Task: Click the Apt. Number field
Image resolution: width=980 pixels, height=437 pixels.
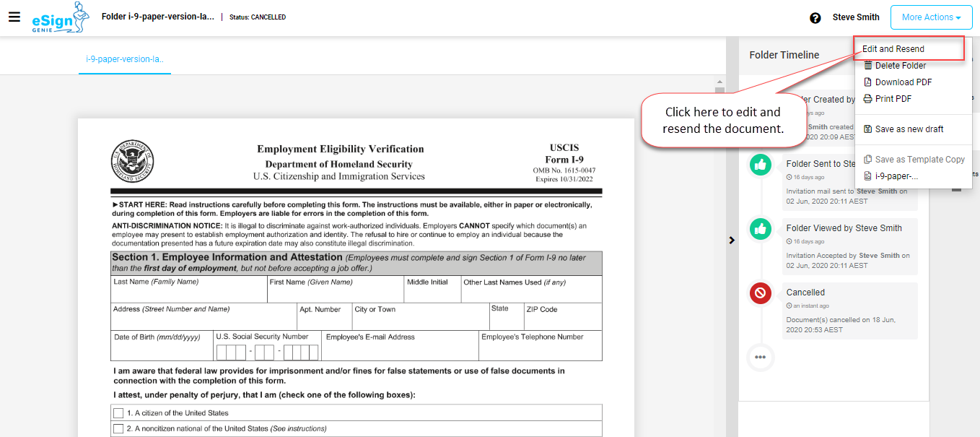Action: (x=324, y=316)
